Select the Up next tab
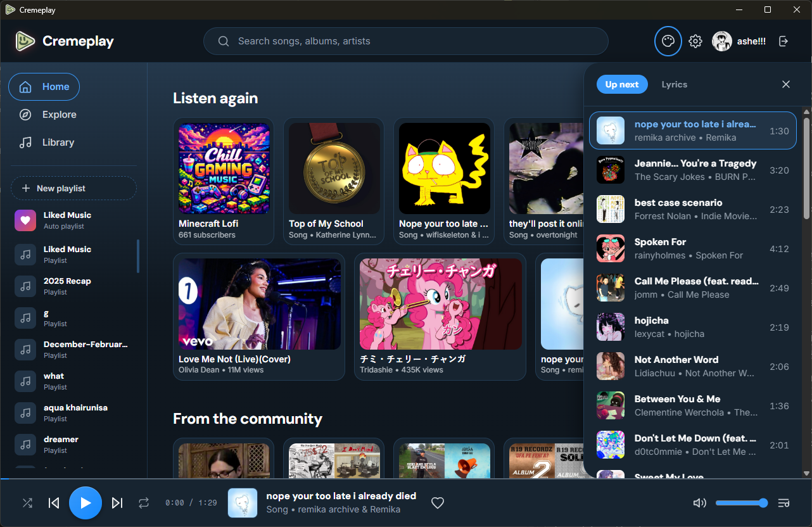 click(622, 84)
